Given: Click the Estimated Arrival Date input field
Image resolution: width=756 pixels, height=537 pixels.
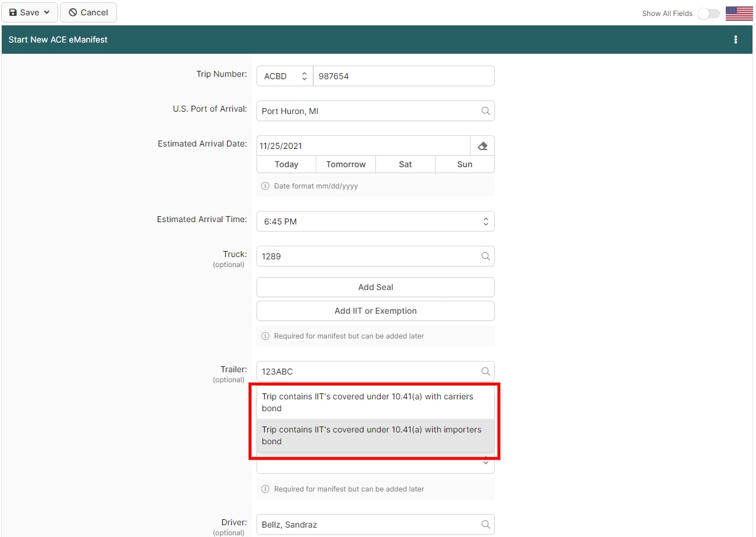Looking at the screenshot, I should (363, 146).
